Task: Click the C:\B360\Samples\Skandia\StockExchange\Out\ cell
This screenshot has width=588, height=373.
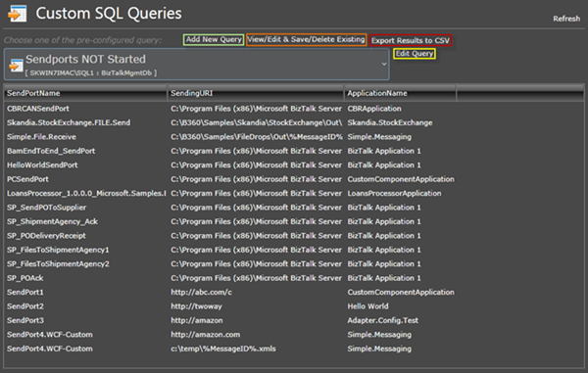Action: [257, 122]
